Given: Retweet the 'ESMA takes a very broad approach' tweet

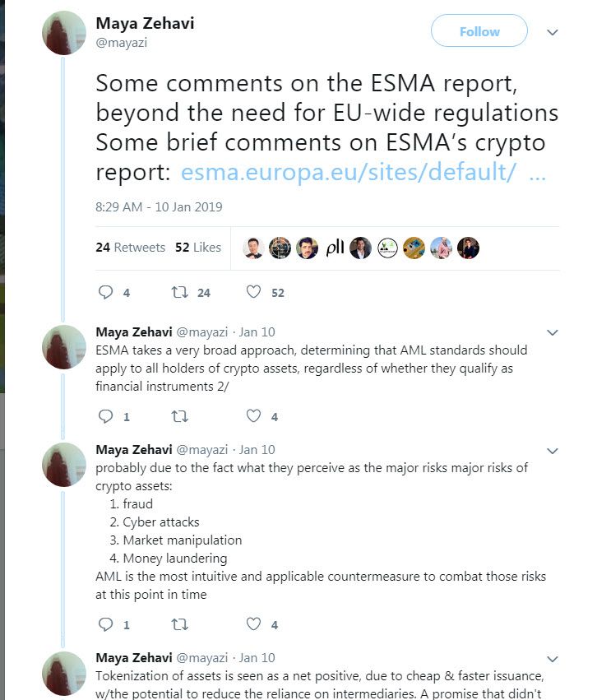Looking at the screenshot, I should [x=179, y=417].
